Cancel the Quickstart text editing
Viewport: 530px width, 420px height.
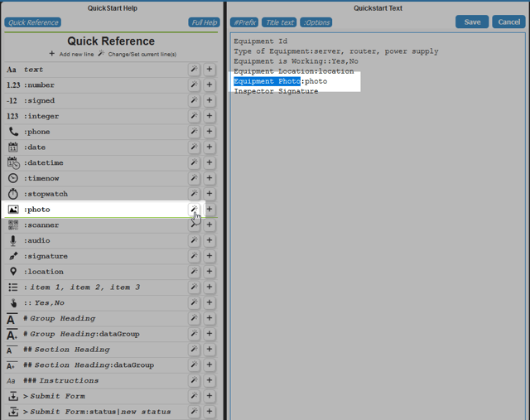pos(508,22)
